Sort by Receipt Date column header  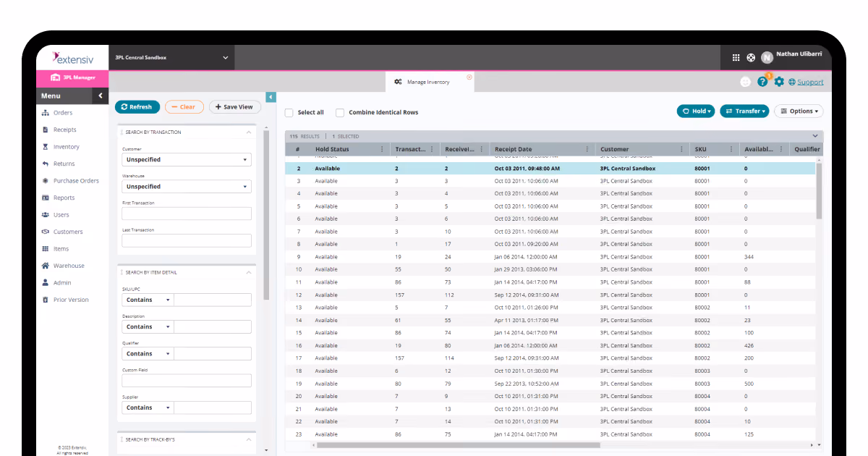point(513,149)
